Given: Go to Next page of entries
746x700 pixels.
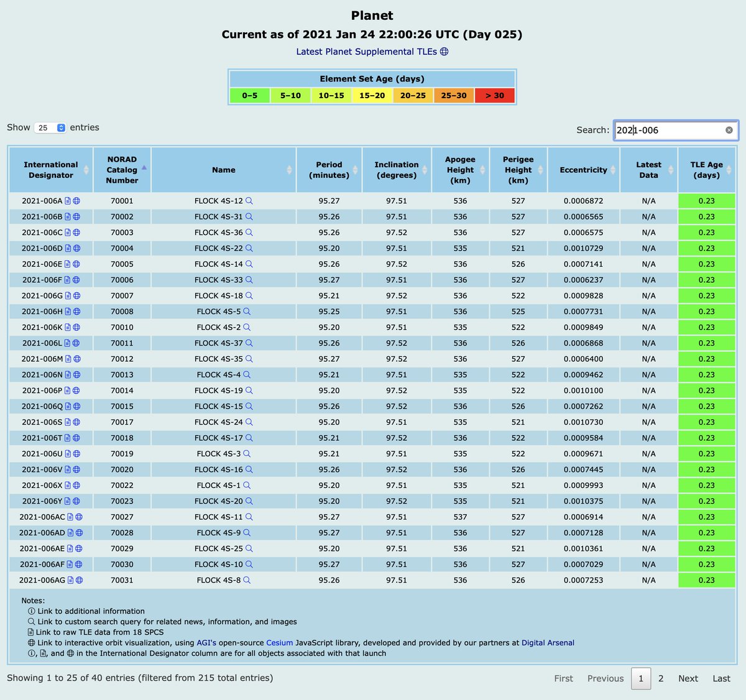Looking at the screenshot, I should [688, 678].
